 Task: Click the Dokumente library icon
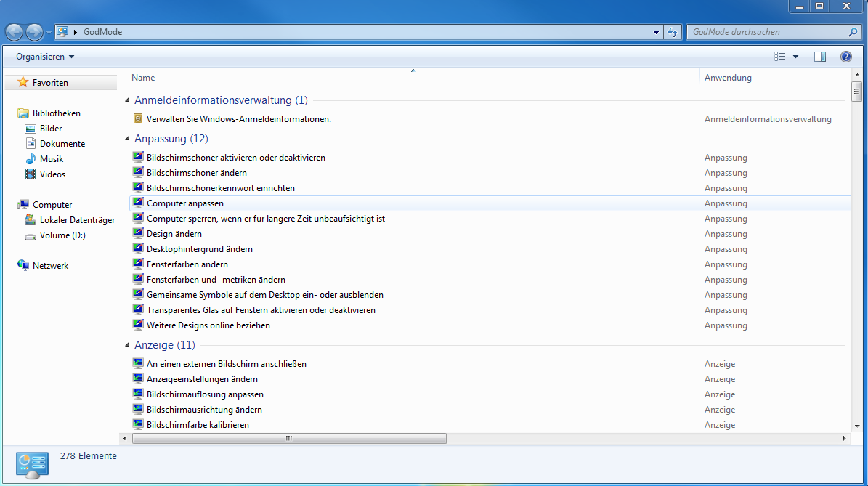31,143
